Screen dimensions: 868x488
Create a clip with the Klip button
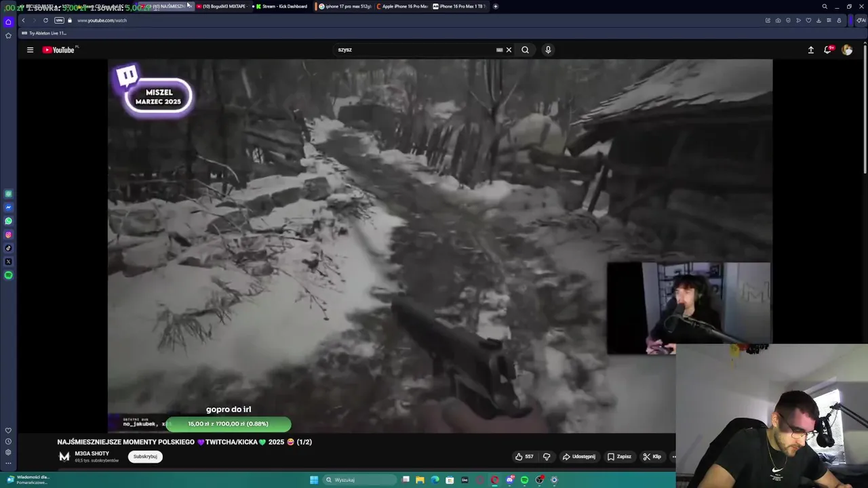[652, 457]
